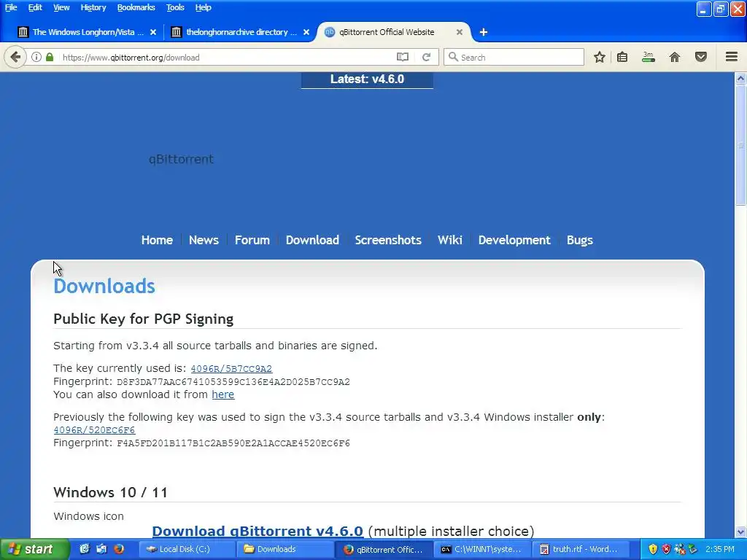This screenshot has width=747, height=560.
Task: Toggle Reader View book icon
Action: 403,57
